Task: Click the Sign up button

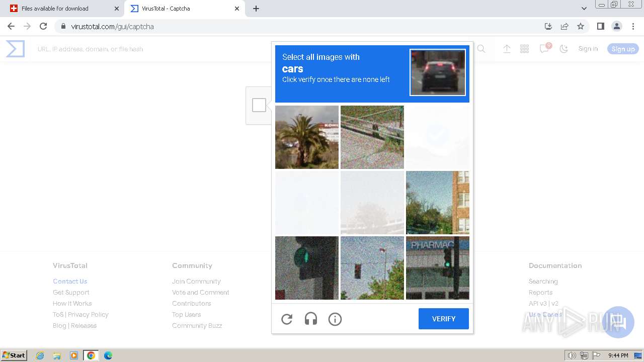Action: coord(623,49)
